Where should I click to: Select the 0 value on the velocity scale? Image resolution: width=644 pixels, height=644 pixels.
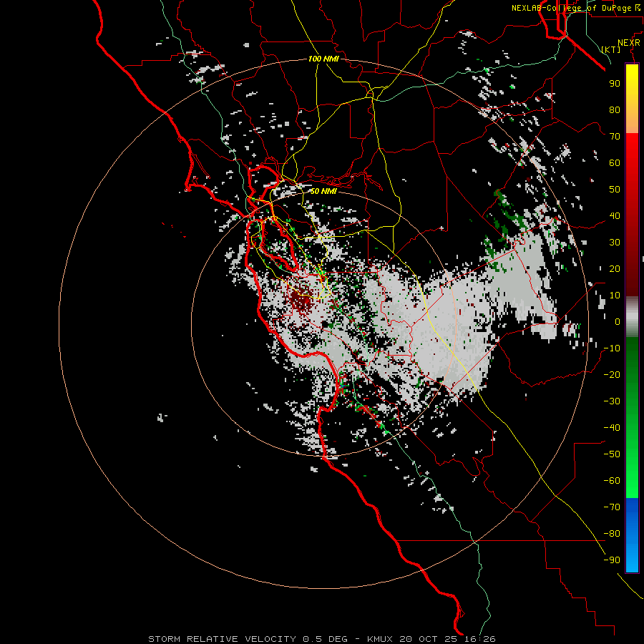(618, 322)
